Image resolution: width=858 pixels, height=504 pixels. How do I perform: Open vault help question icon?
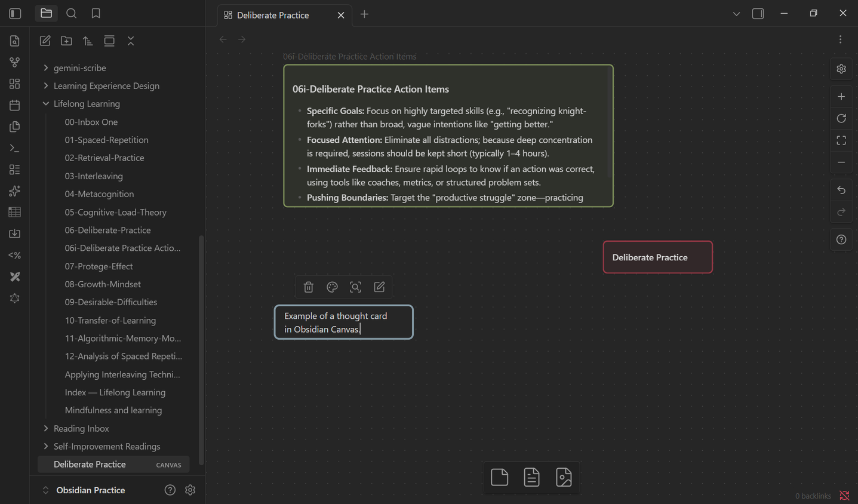tap(170, 490)
